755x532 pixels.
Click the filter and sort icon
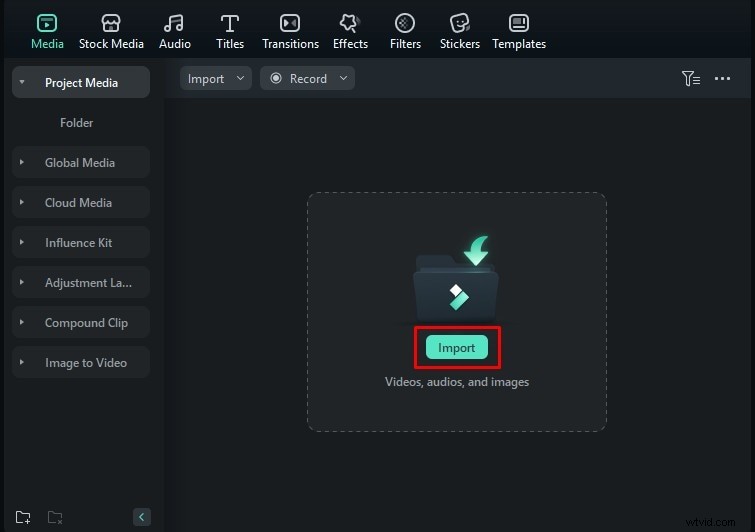tap(690, 79)
